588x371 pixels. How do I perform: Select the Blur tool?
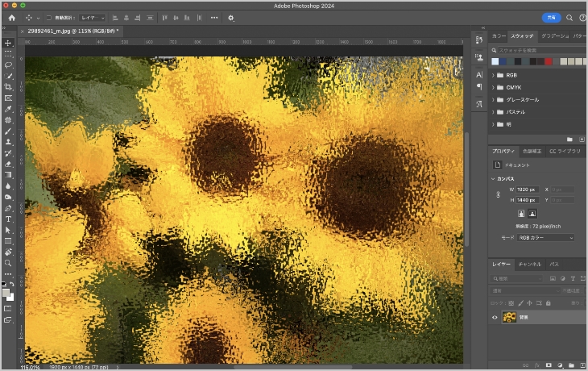click(x=8, y=186)
